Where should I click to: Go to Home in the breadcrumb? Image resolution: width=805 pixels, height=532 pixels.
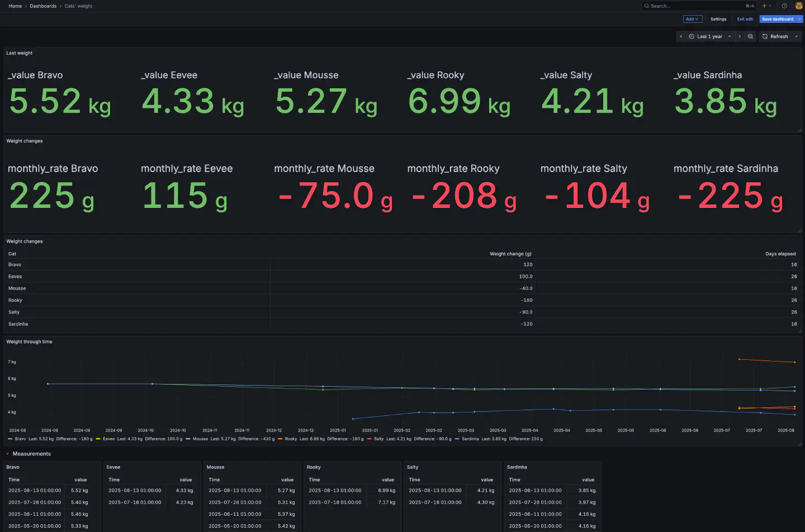pyautogui.click(x=15, y=6)
